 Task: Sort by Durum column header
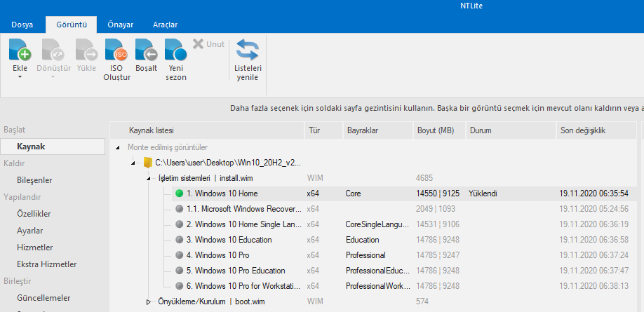[x=511, y=130]
